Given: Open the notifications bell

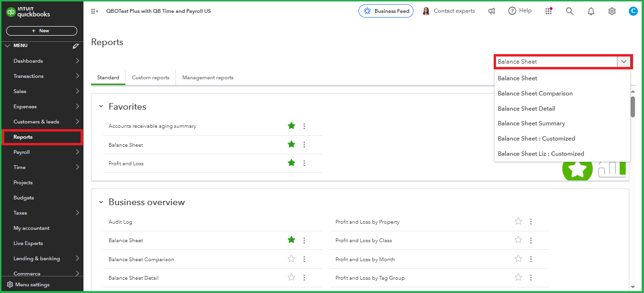Looking at the screenshot, I should coord(591,11).
